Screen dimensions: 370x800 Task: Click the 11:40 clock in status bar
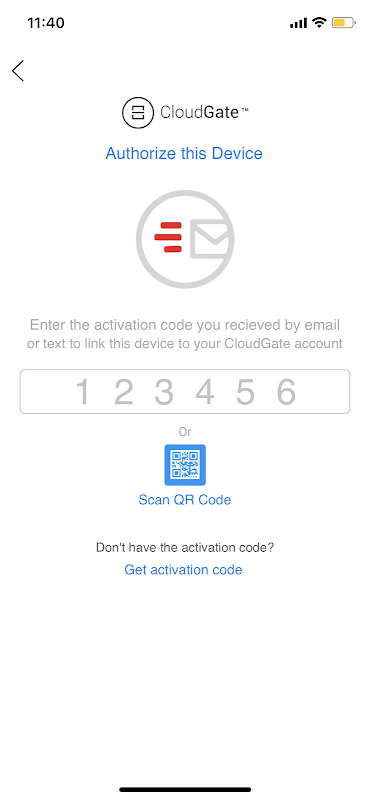pyautogui.click(x=45, y=23)
